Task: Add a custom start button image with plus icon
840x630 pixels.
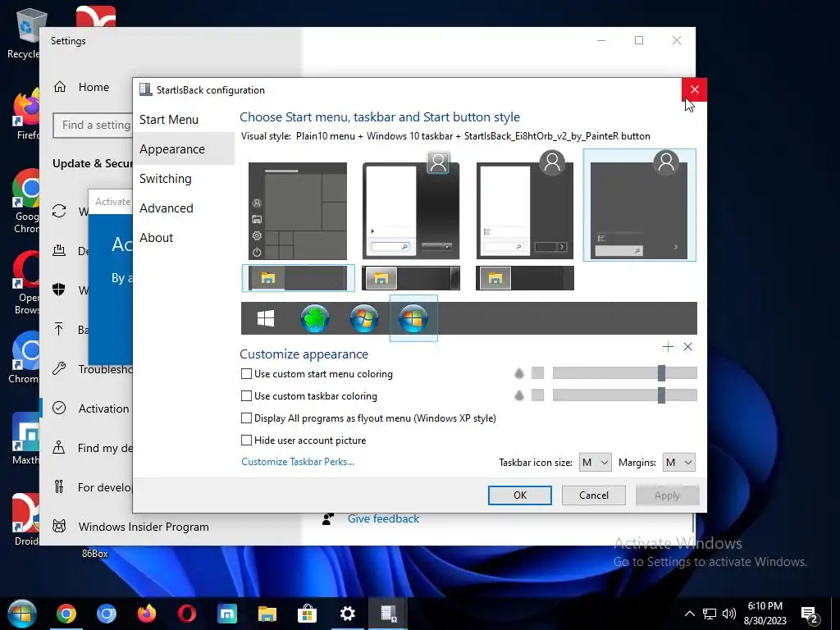Action: (668, 347)
